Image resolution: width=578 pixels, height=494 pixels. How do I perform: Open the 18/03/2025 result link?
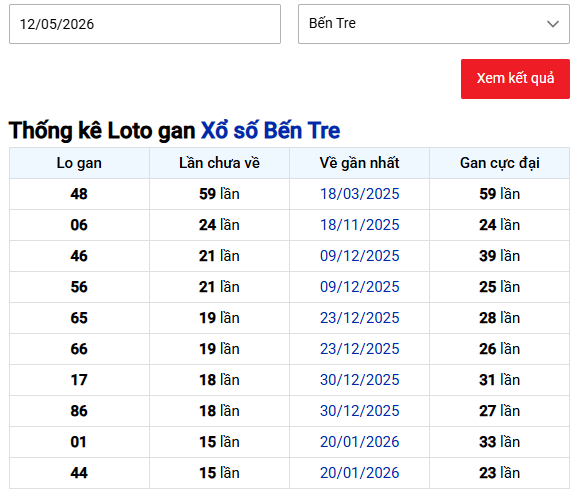(359, 194)
